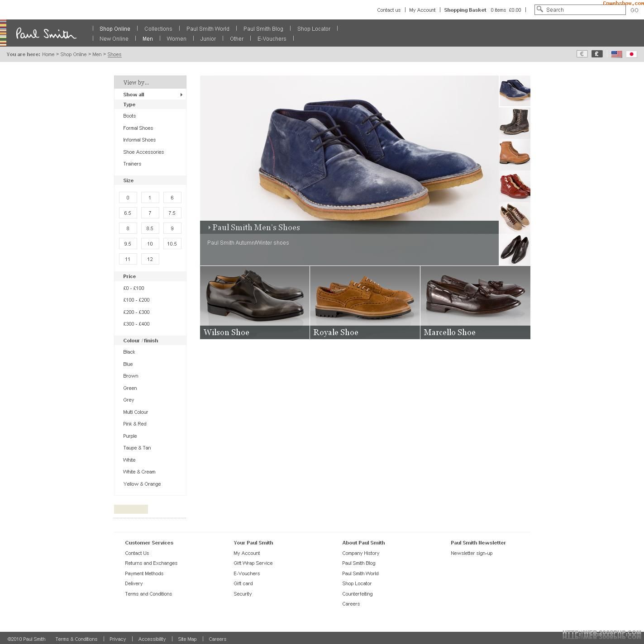Open Returns and Exchanges footer link
This screenshot has height=644, width=644.
(151, 563)
